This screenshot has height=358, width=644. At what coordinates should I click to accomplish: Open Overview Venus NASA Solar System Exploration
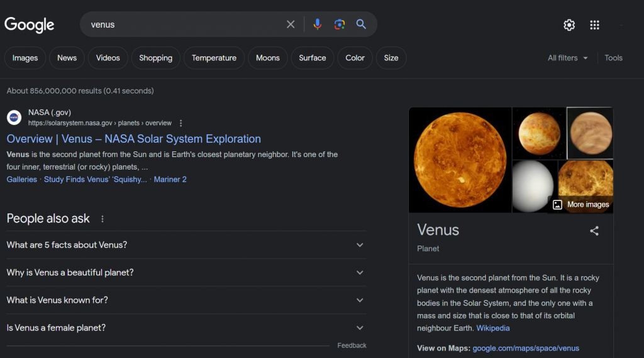[x=133, y=139]
